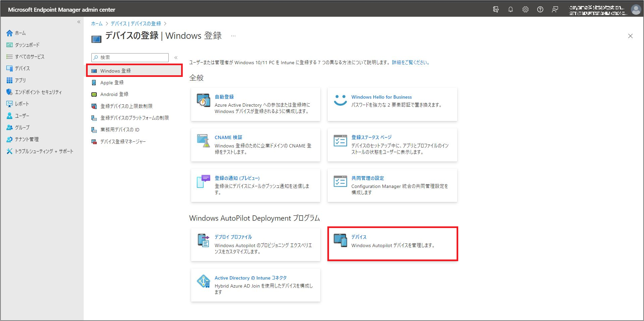The height and width of the screenshot is (321, 644).
Task: Open the feedback icon in the header
Action: coord(555,9)
